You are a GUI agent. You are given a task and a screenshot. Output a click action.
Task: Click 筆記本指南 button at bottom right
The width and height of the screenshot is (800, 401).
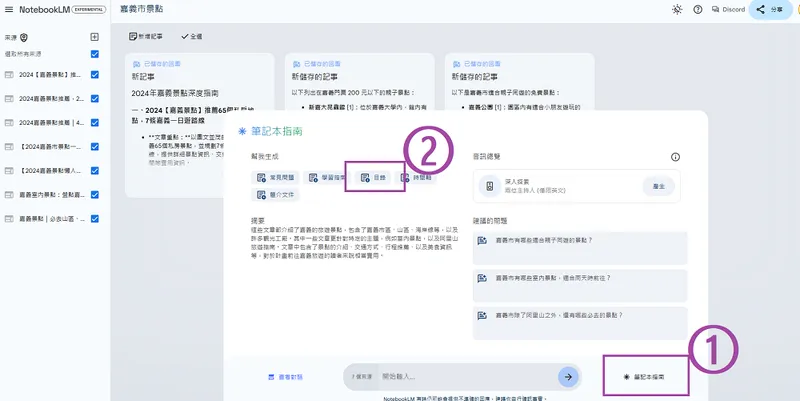(x=644, y=377)
